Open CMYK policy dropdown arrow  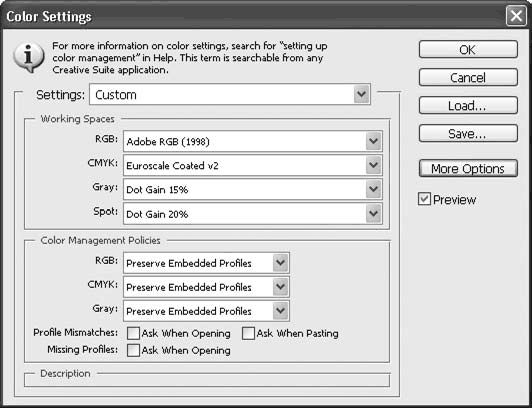[x=281, y=287]
